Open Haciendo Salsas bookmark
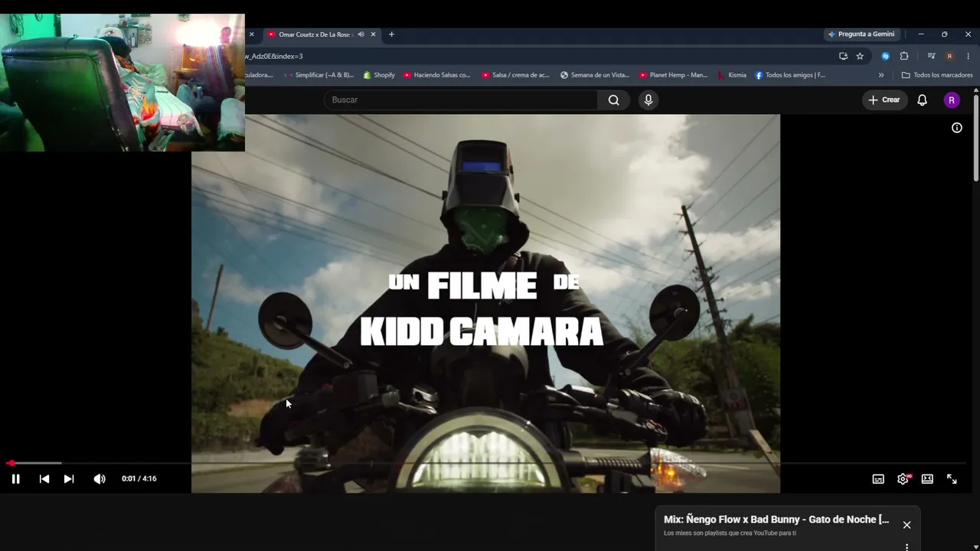The image size is (980, 551). click(x=437, y=75)
